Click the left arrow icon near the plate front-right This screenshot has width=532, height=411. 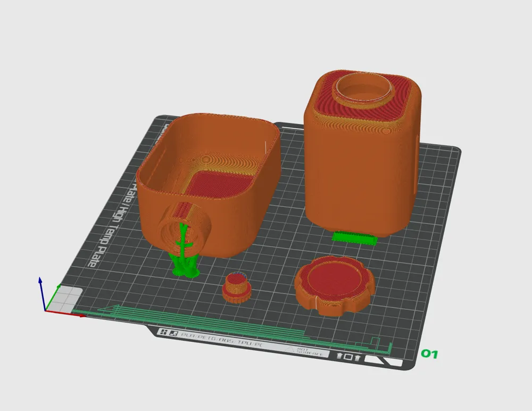tap(338, 356)
